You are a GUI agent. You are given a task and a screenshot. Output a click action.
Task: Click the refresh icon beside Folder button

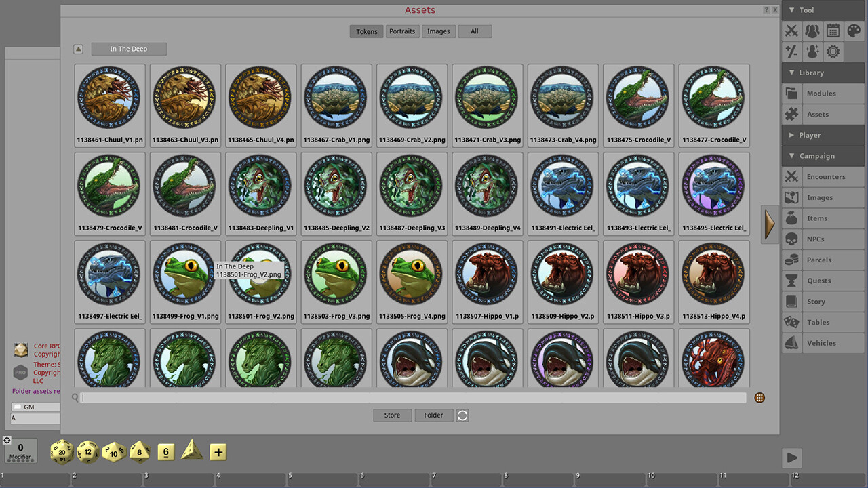[x=462, y=415]
